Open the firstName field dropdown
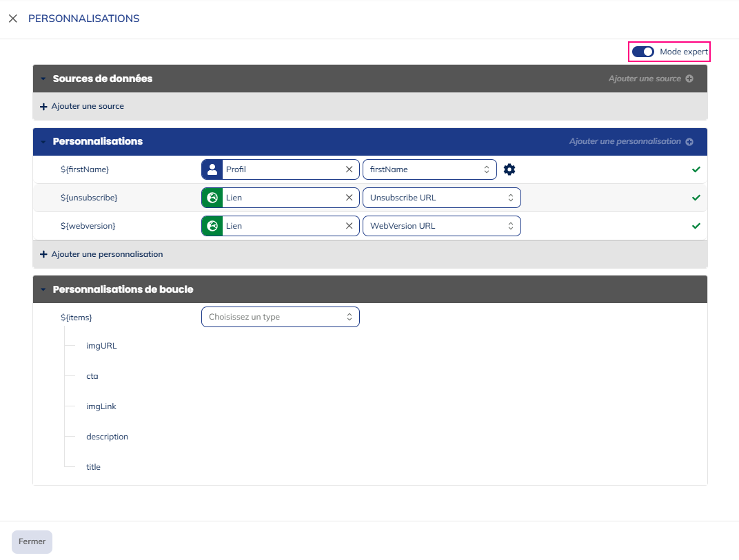 (x=429, y=169)
